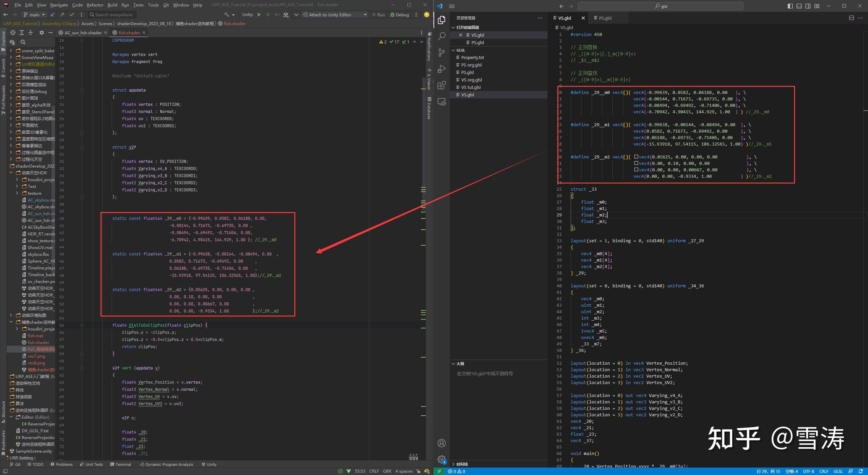
Task: Open Run and Debug activity icon
Action: point(441,69)
